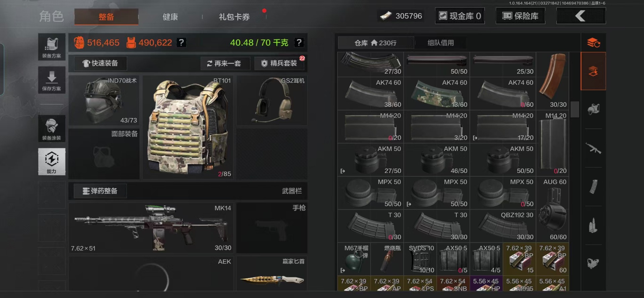Open the question mark beside gear value

181,43
